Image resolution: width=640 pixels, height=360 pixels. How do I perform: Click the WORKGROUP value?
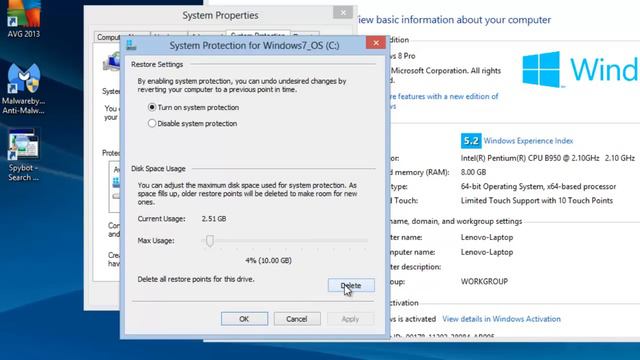pyautogui.click(x=484, y=282)
